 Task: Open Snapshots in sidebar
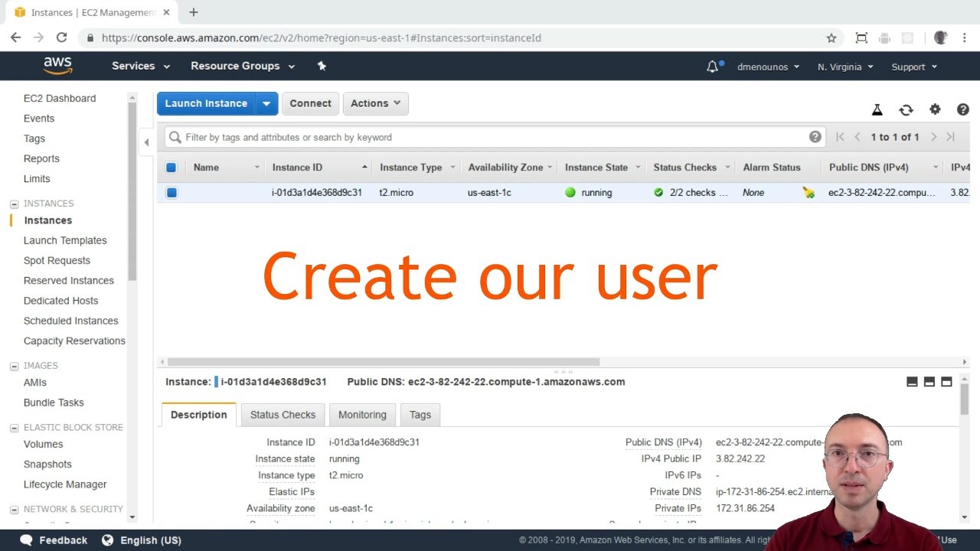point(47,465)
